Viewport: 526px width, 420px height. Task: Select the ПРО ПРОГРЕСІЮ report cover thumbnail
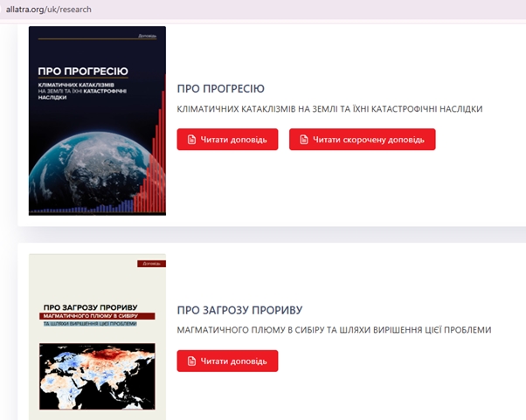(x=97, y=120)
